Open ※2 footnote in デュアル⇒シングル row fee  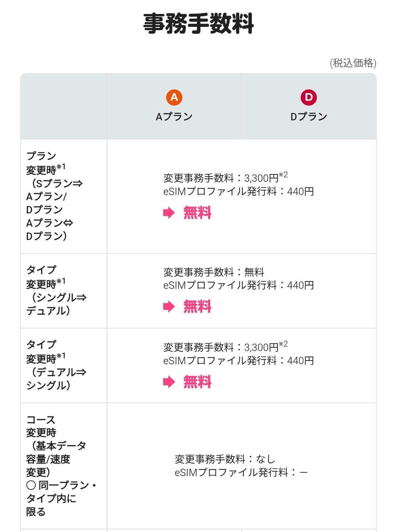pos(283,344)
